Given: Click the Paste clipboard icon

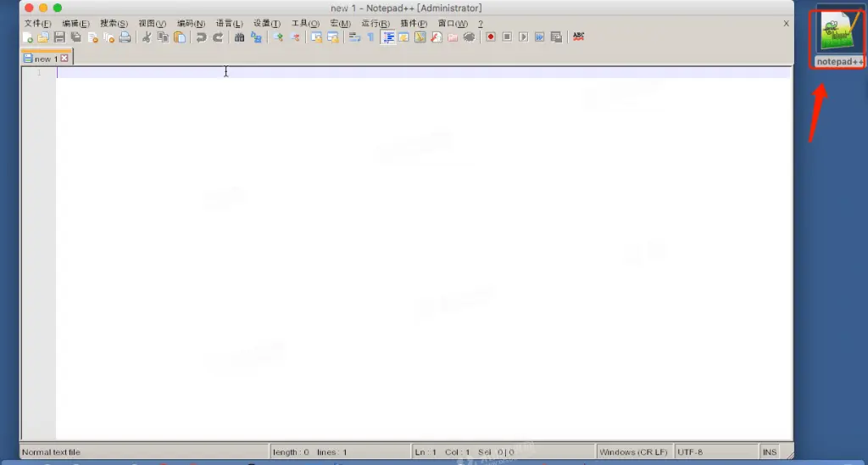Looking at the screenshot, I should [180, 37].
